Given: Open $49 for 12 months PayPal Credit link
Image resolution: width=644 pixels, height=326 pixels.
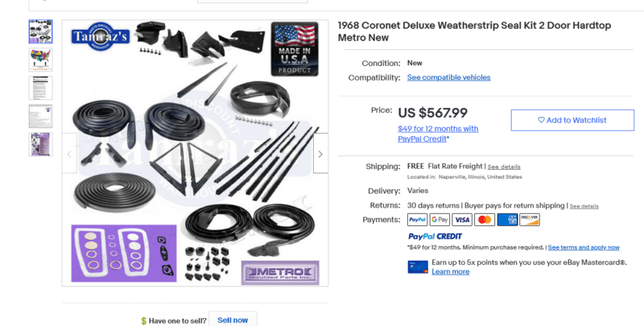Looking at the screenshot, I should (x=438, y=134).
